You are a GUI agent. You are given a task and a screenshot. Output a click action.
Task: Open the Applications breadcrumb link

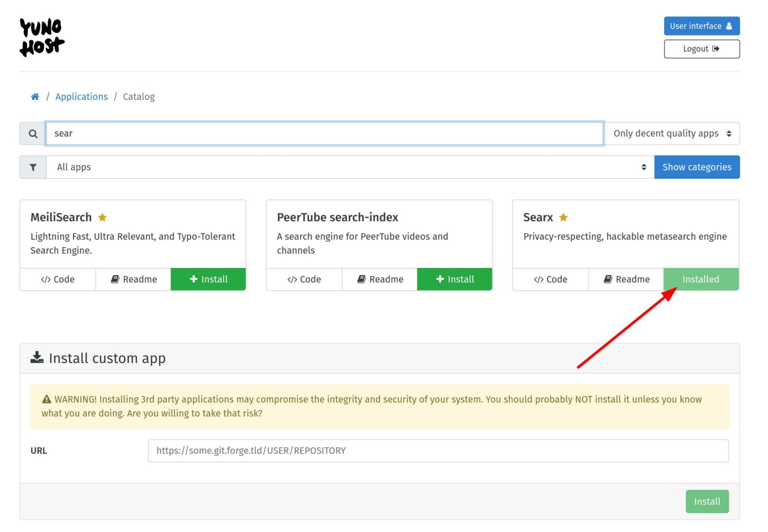click(81, 97)
